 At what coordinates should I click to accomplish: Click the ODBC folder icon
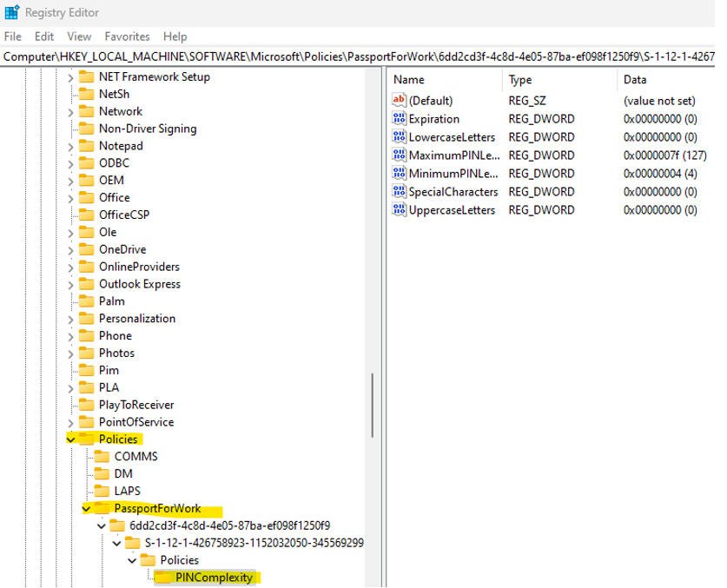pos(86,162)
